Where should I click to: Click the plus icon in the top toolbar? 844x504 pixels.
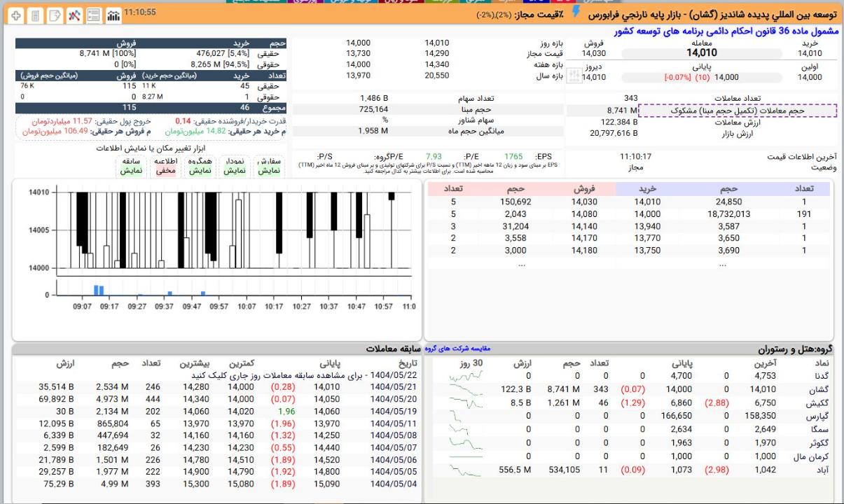(x=15, y=14)
